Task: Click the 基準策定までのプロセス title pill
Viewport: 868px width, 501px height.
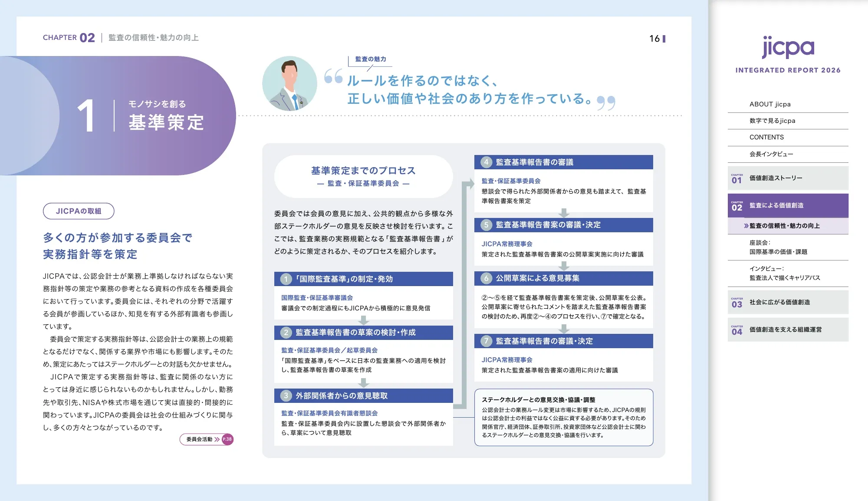Action: point(363,177)
